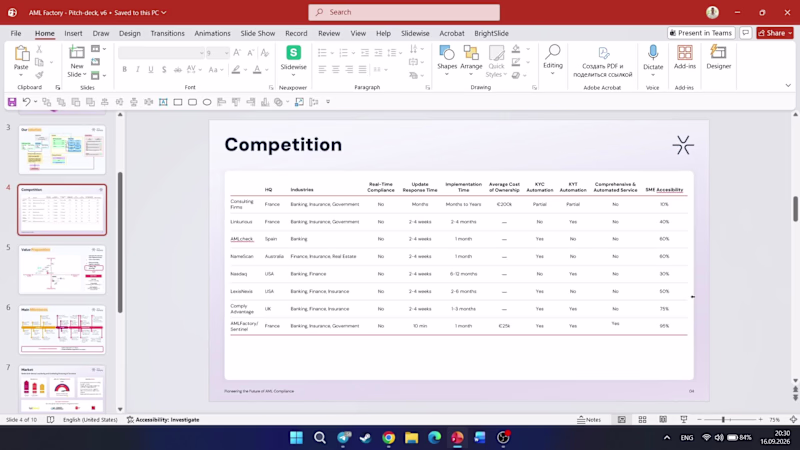
Task: Click Accessibility: Investigate status
Action: coord(163,419)
